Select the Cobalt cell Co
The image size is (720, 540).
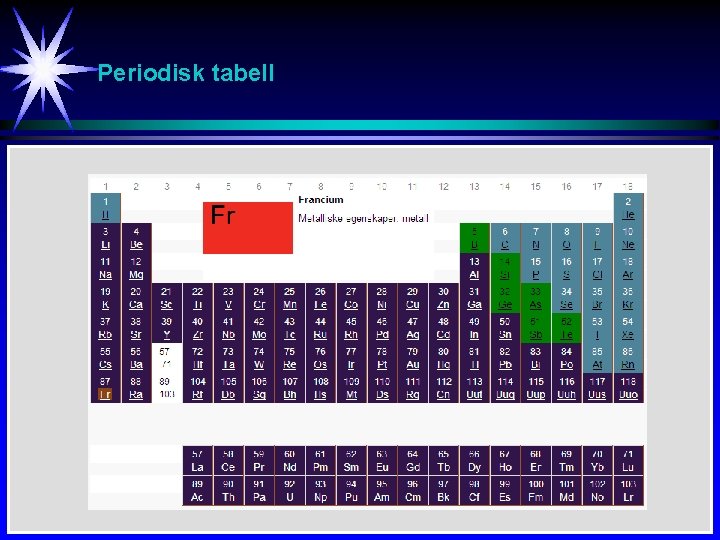[x=351, y=298]
